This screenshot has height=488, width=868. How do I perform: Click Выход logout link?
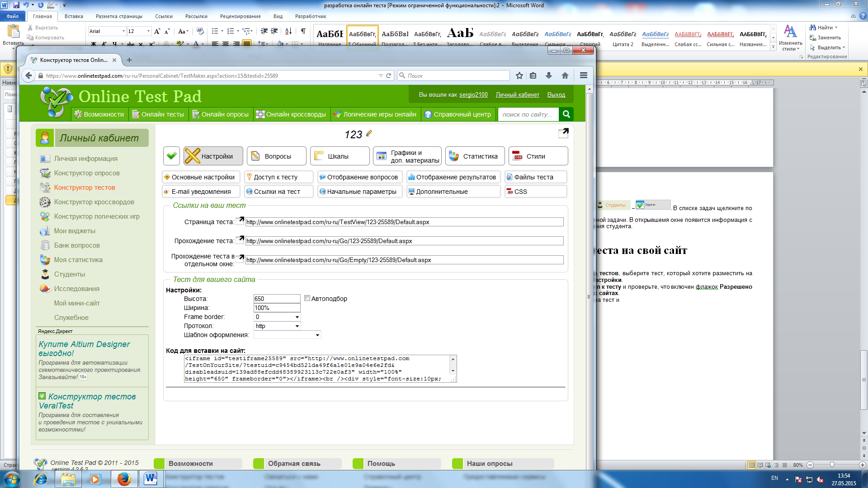pyautogui.click(x=556, y=94)
